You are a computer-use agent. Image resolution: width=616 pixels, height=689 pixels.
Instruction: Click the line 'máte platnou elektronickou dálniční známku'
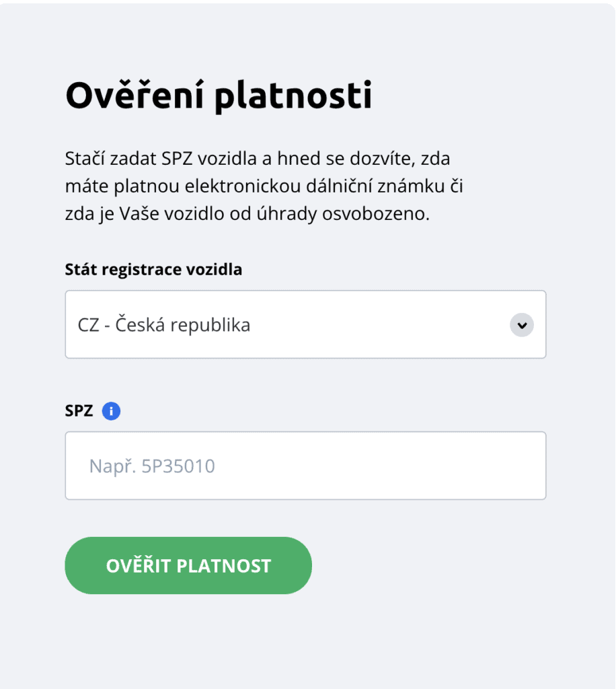click(x=264, y=186)
